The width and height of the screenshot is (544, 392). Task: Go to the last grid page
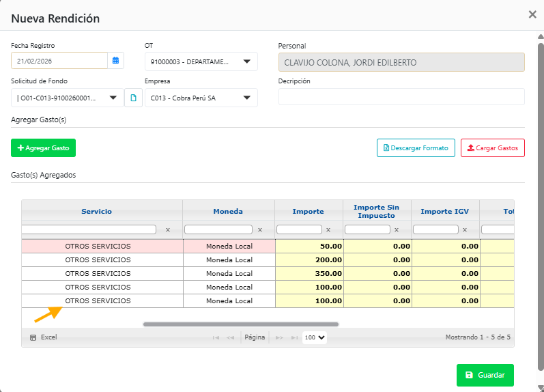tap(294, 337)
